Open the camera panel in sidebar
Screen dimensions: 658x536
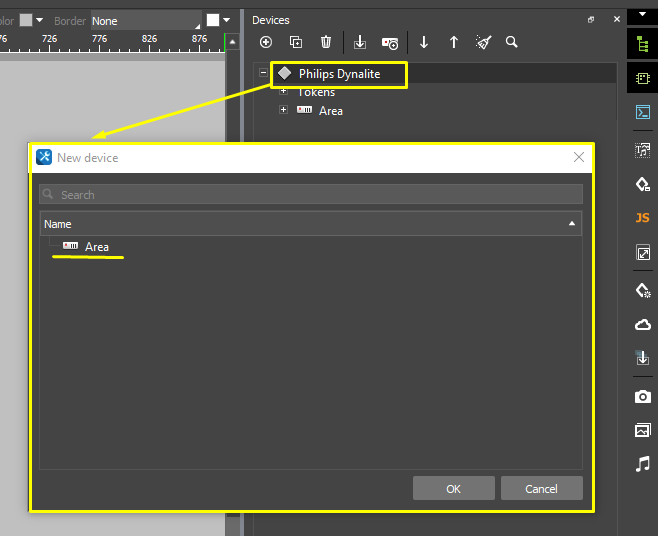642,397
